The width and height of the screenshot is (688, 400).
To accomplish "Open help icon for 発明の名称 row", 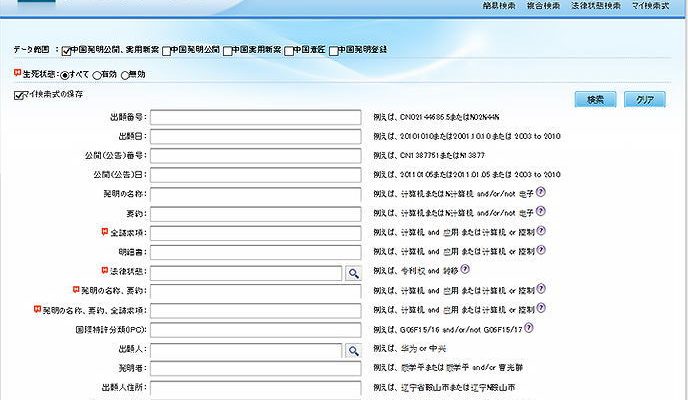I will pos(541,192).
